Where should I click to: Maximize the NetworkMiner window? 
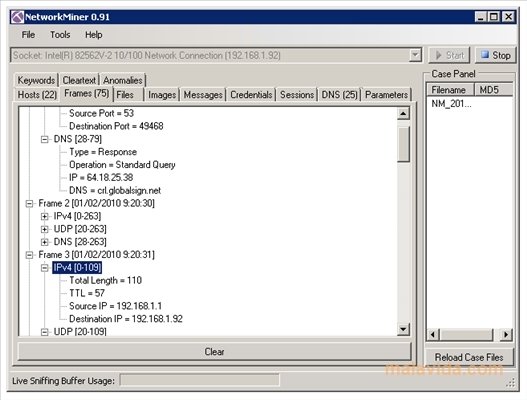coord(493,17)
